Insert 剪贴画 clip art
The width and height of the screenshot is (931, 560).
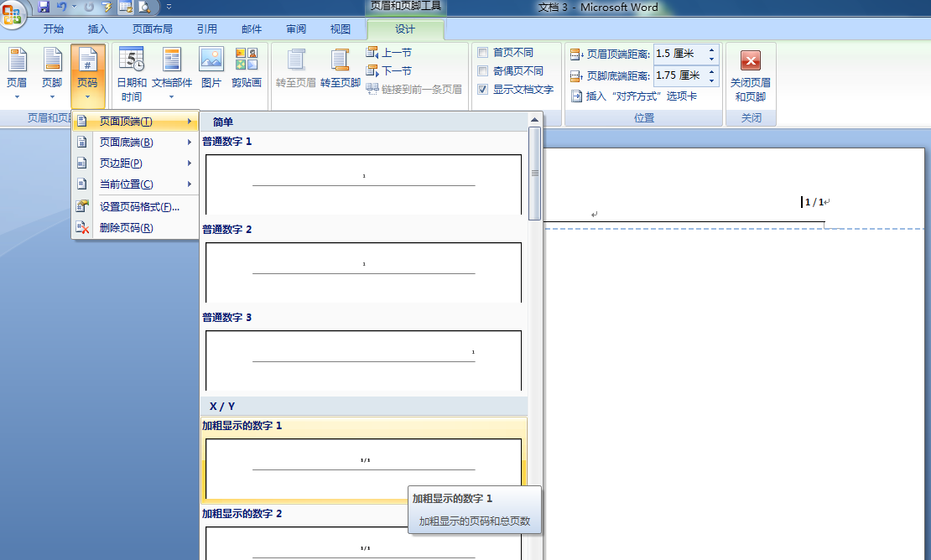[x=247, y=68]
